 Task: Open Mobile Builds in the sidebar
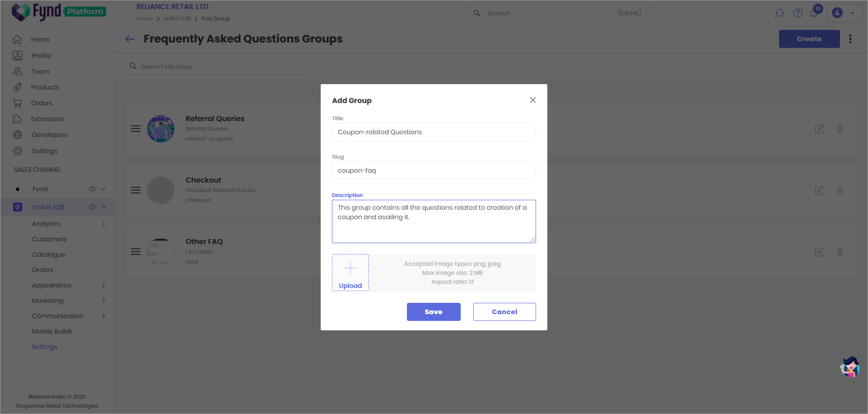pos(52,331)
